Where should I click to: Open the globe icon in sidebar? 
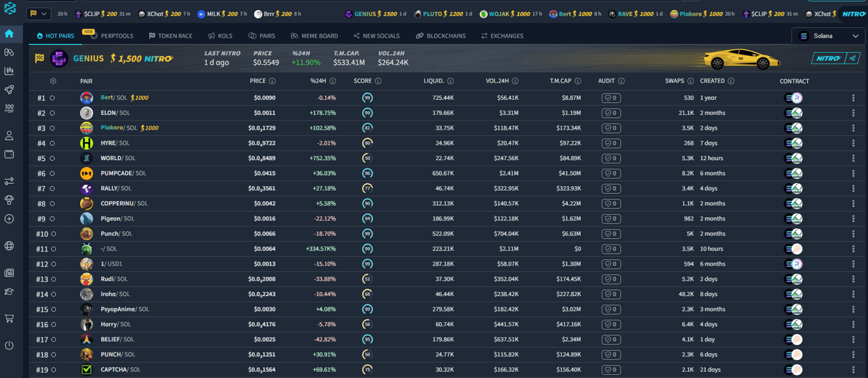coord(9,246)
